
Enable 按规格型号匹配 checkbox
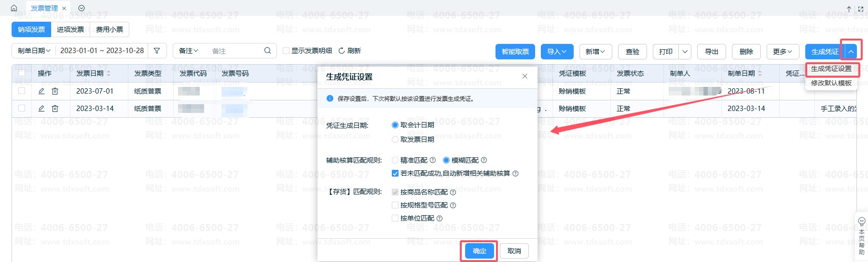pyautogui.click(x=395, y=205)
